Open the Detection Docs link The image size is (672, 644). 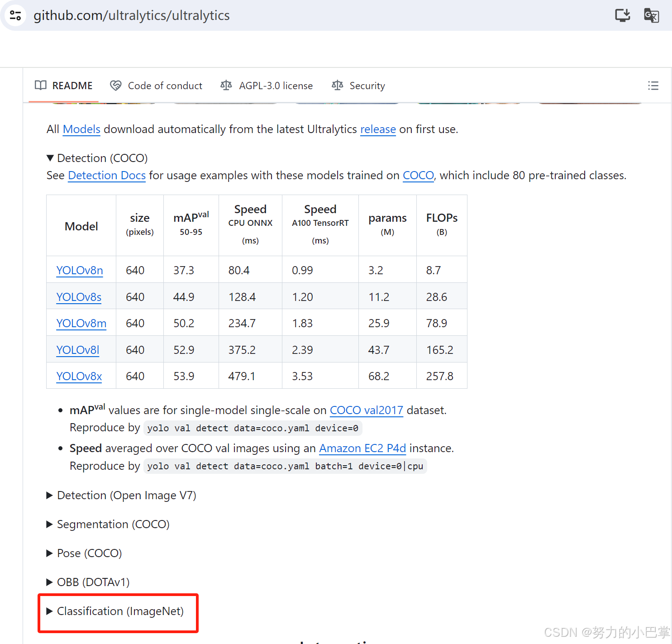pos(107,176)
